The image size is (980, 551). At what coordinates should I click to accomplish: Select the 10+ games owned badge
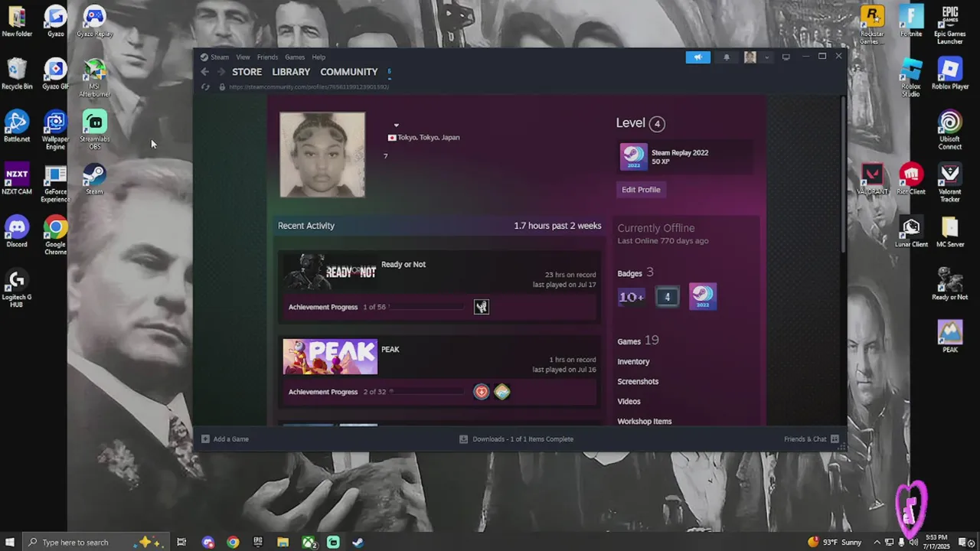pos(632,297)
